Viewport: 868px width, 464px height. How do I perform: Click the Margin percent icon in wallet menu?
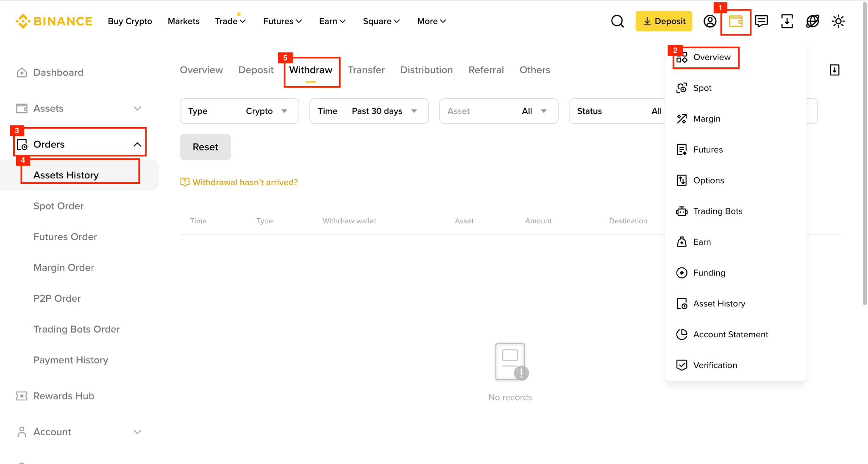tap(682, 119)
